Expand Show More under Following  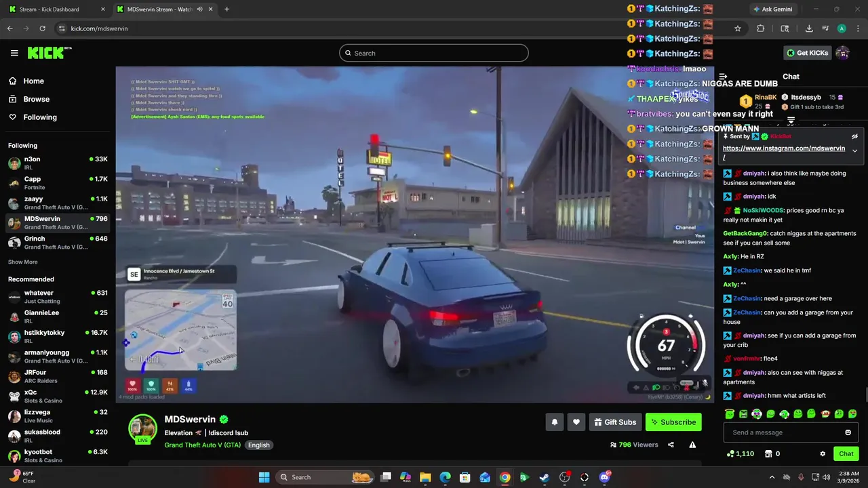(x=23, y=262)
